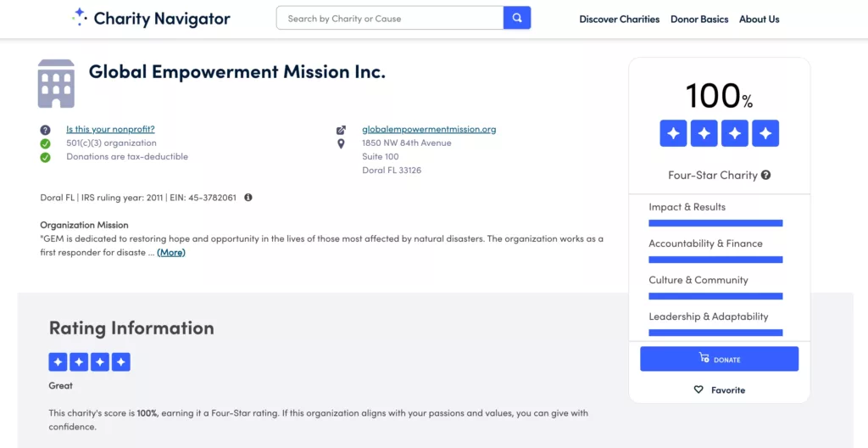Click the '1850 NW 84th Avenue' address line
The height and width of the screenshot is (448, 868).
[406, 143]
